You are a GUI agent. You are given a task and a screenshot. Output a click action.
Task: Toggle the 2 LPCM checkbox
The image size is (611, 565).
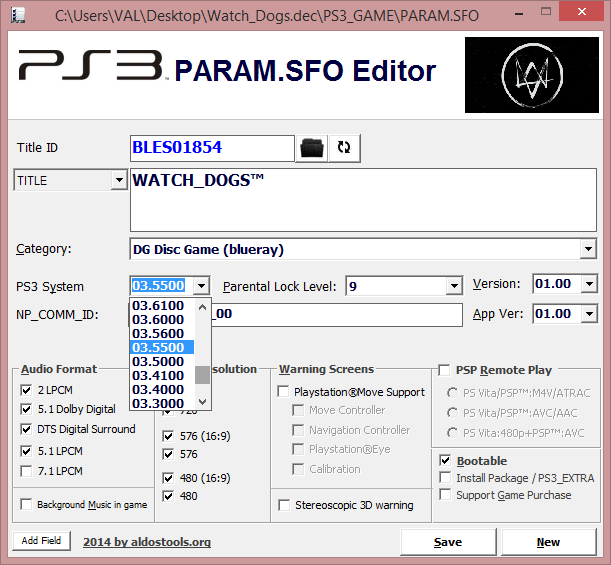pos(26,390)
